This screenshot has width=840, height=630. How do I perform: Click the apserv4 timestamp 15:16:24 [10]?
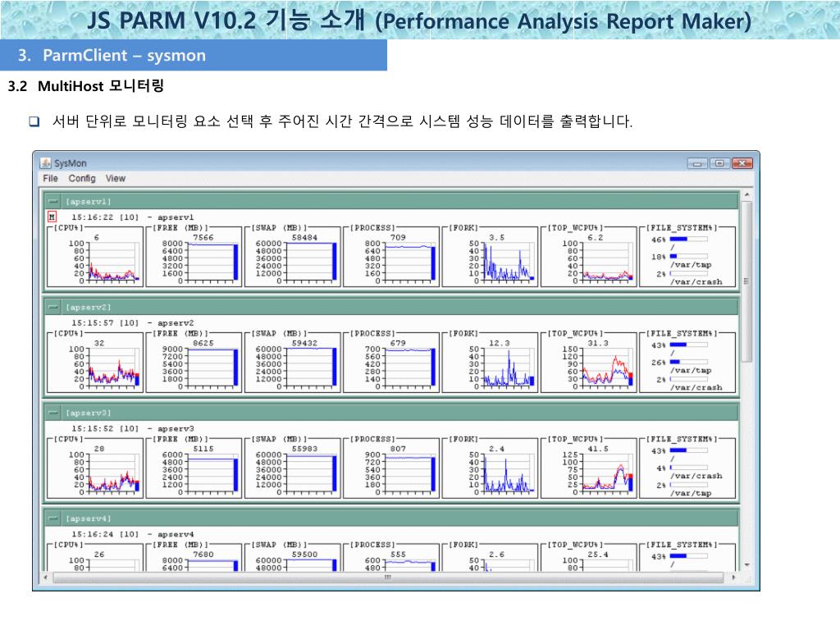[105, 533]
